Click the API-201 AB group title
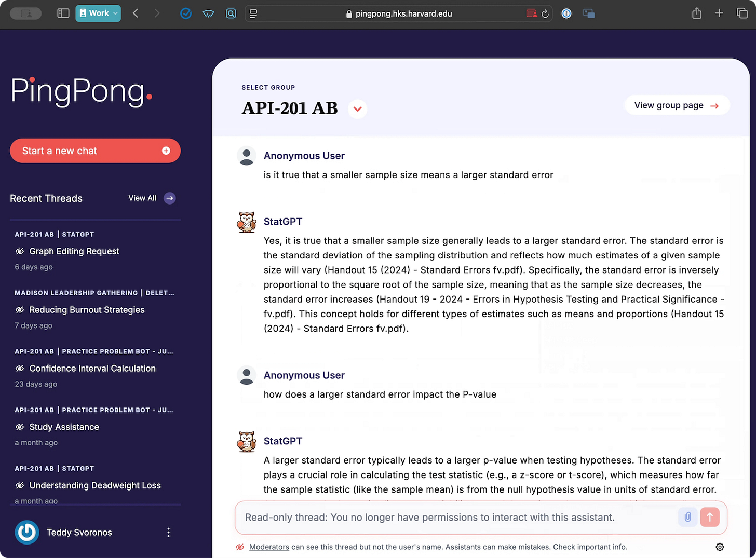The image size is (756, 558). pyautogui.click(x=290, y=108)
